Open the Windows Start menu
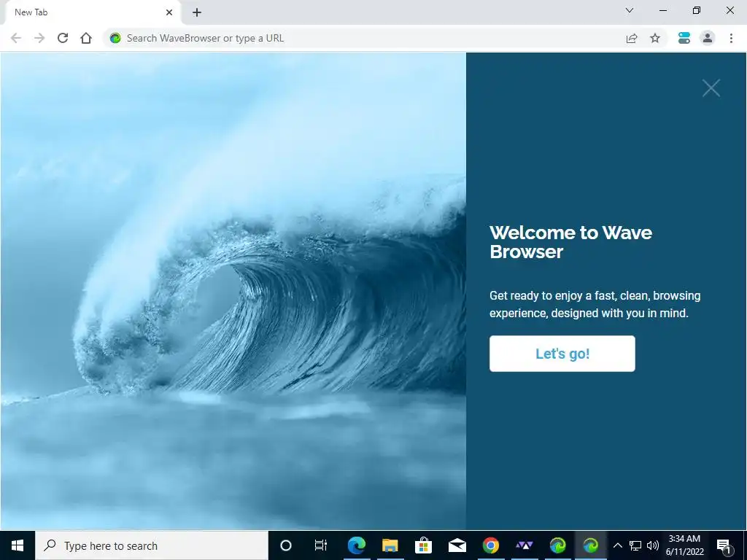The width and height of the screenshot is (747, 560). click(18, 545)
